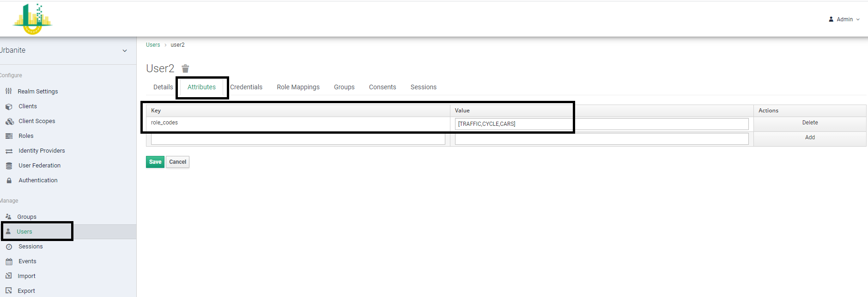Click the Export arrow icon
The width and height of the screenshot is (868, 297).
point(8,291)
